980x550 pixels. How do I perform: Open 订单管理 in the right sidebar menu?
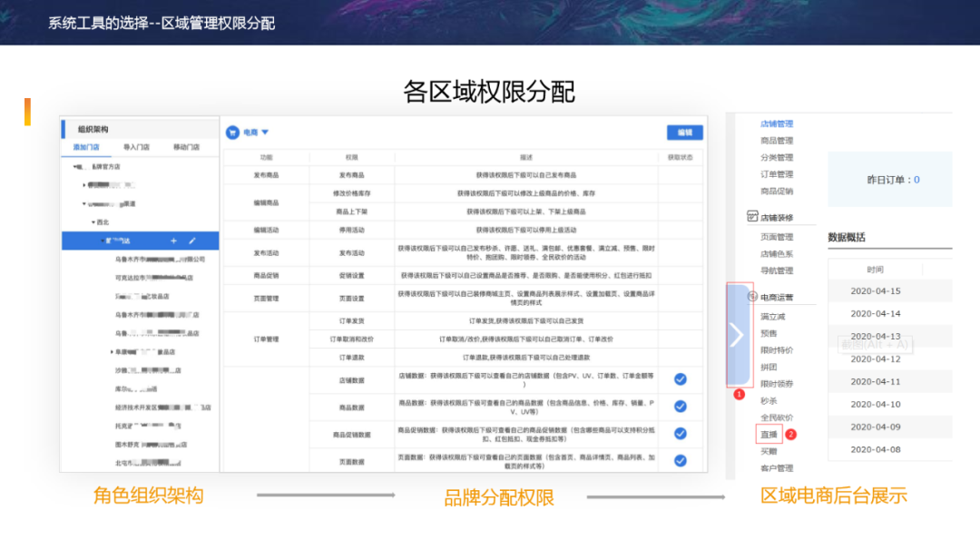[x=777, y=174]
